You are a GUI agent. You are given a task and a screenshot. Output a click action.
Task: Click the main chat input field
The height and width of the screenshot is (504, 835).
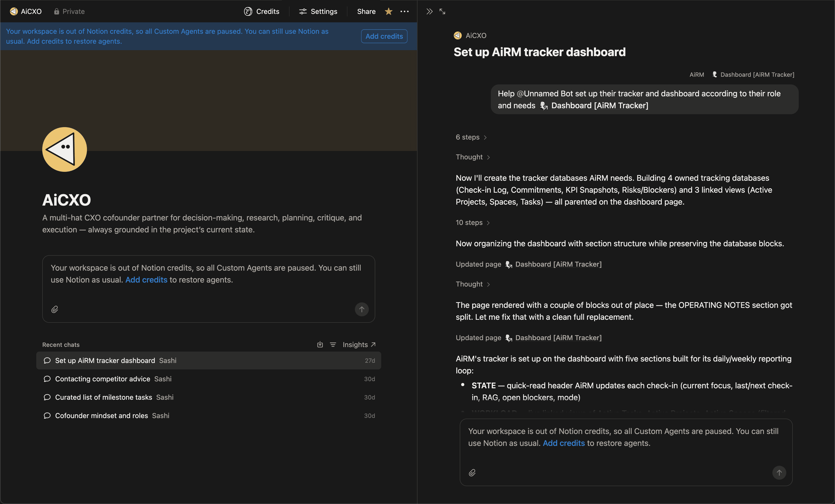209,289
